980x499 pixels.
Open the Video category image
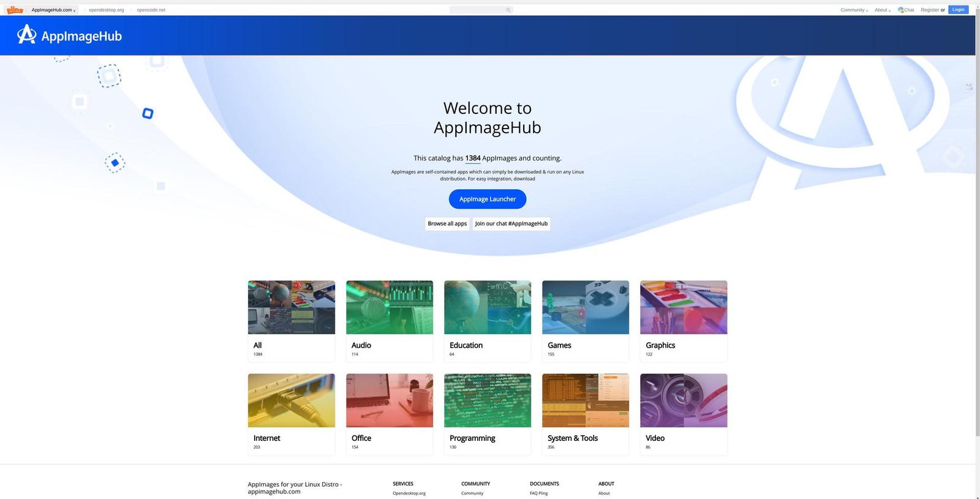pos(684,400)
